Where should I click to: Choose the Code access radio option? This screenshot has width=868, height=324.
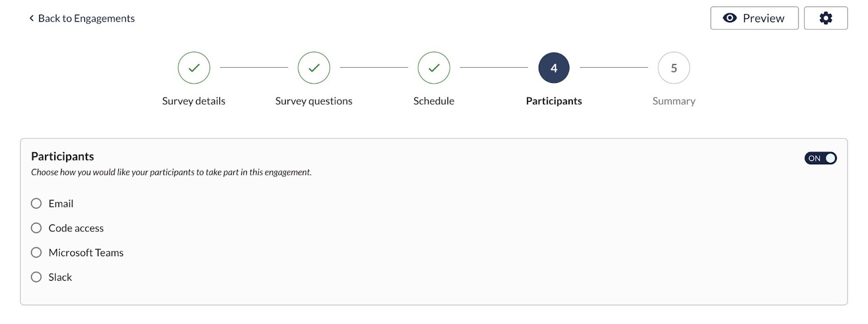point(36,228)
